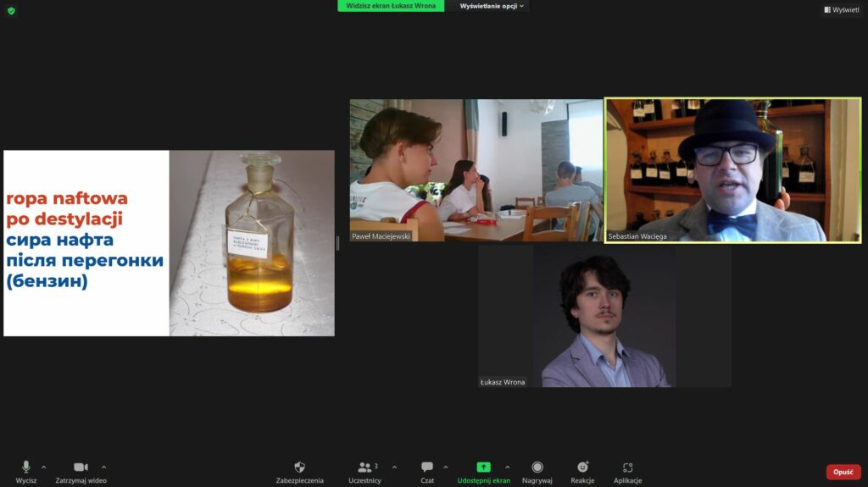This screenshot has width=868, height=487.
Task: Open the Wyświetlanie opcji menu
Action: tap(492, 6)
